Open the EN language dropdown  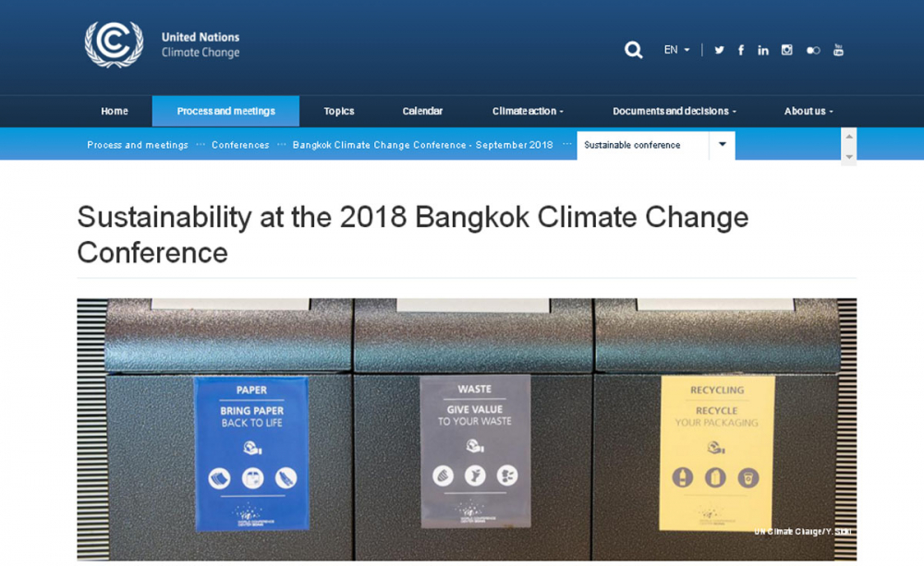tap(675, 50)
